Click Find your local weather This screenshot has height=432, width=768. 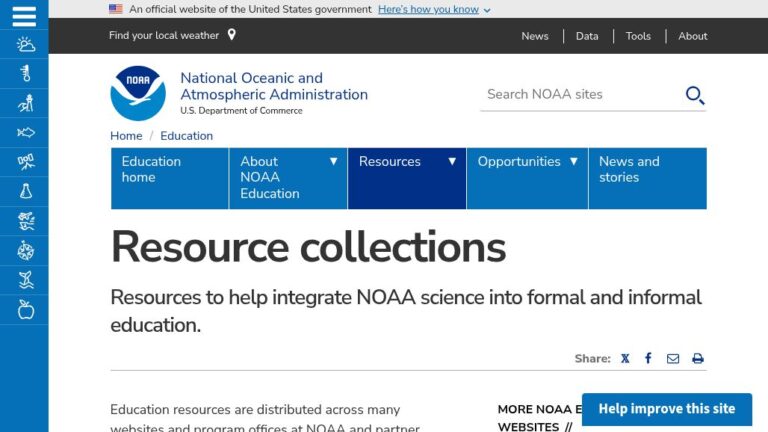tap(164, 35)
